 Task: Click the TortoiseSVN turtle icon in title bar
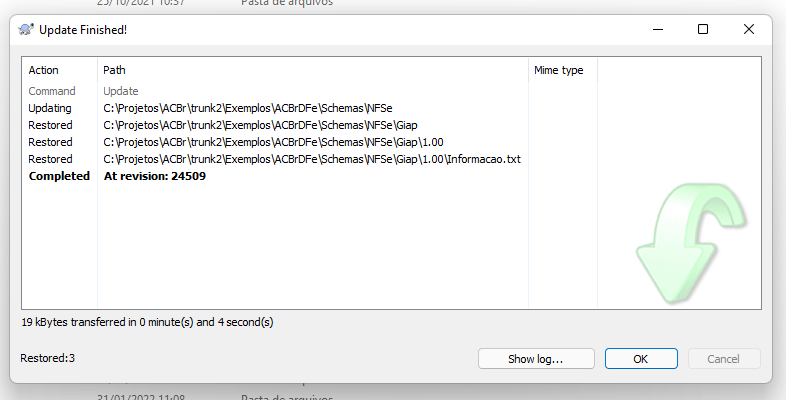click(x=26, y=30)
